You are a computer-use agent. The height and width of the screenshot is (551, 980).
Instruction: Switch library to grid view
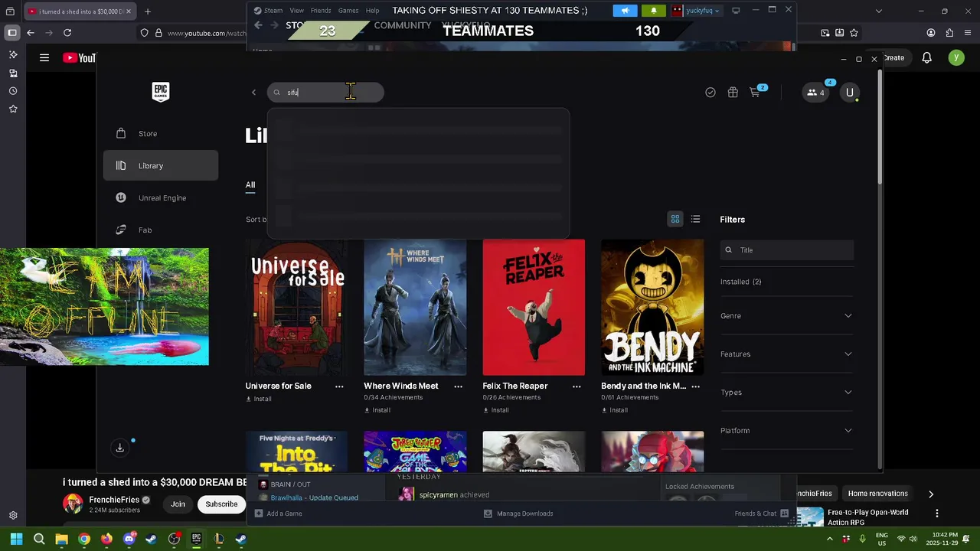coord(675,220)
